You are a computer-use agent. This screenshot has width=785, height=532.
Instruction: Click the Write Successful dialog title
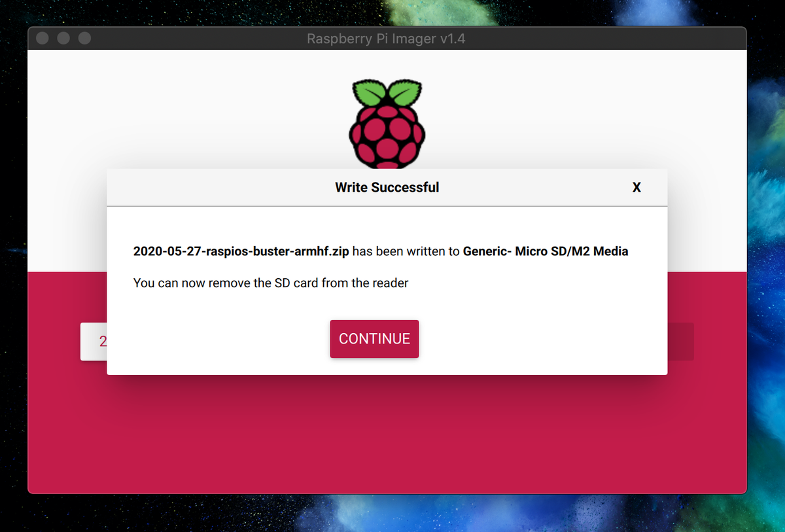[387, 187]
